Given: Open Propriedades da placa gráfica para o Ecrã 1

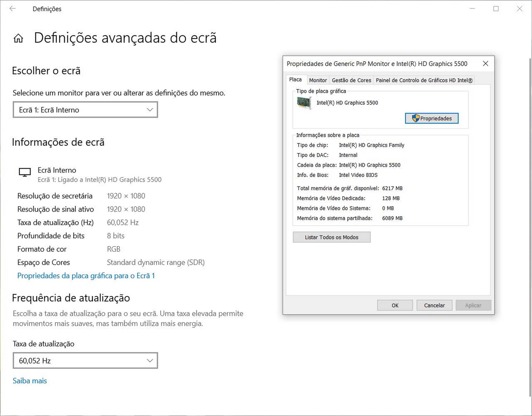Looking at the screenshot, I should (86, 276).
